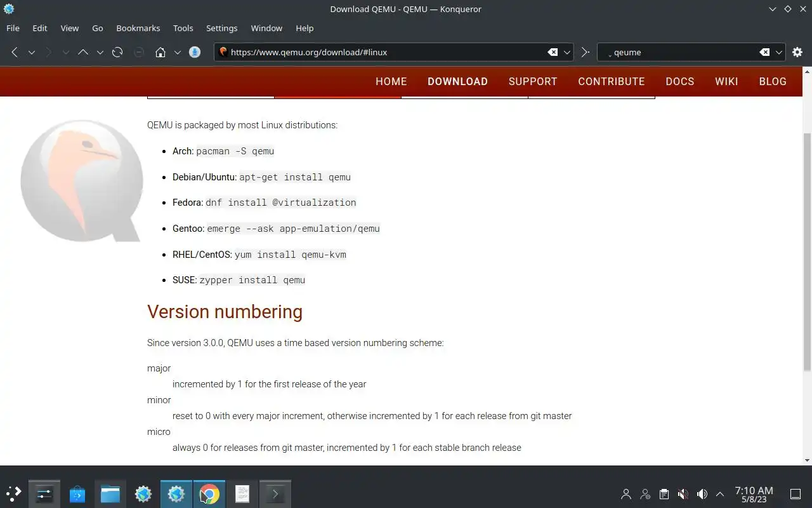
Task: Open System Settings sliders icon in taskbar
Action: [x=44, y=493]
